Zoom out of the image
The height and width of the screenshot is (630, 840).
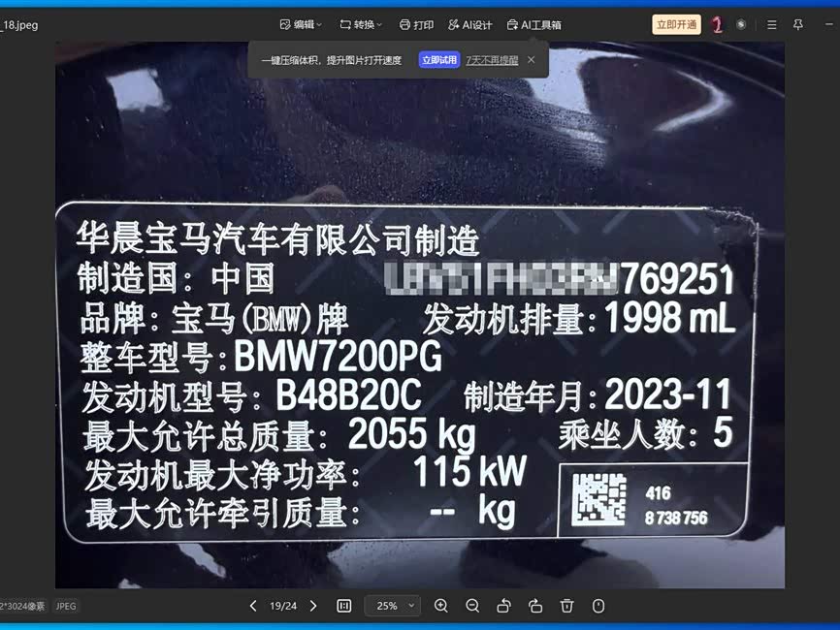(x=472, y=606)
